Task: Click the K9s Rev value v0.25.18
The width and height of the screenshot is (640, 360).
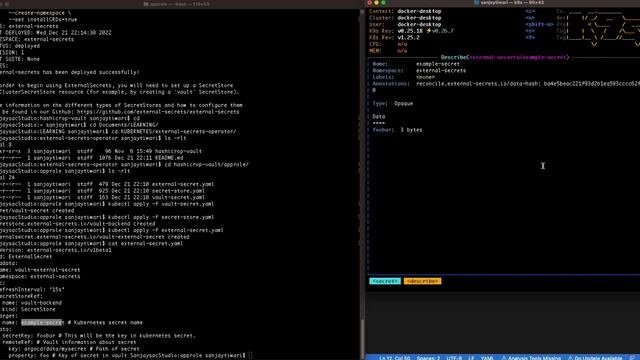Action: [410, 31]
